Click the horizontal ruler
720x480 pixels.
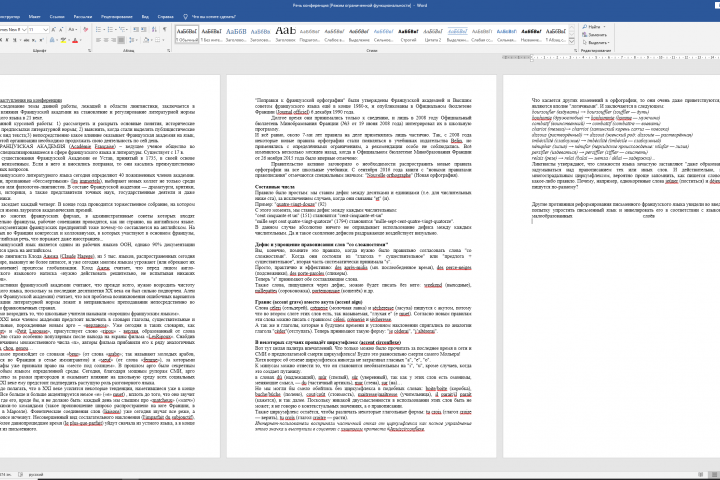[x=611, y=57]
